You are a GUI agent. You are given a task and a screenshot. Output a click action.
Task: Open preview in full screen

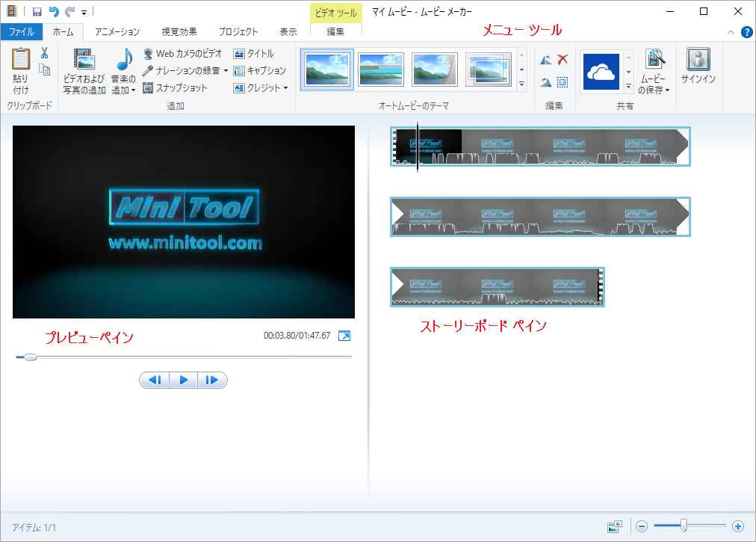tap(344, 336)
